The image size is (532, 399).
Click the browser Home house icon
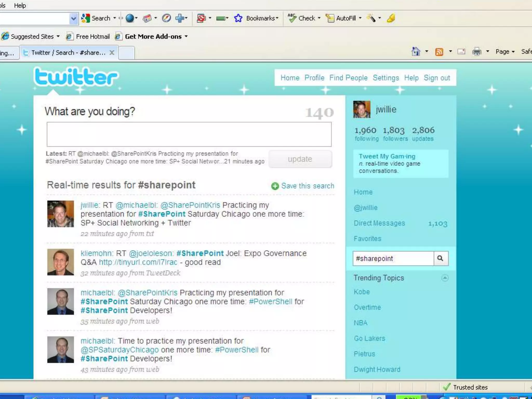tap(416, 51)
